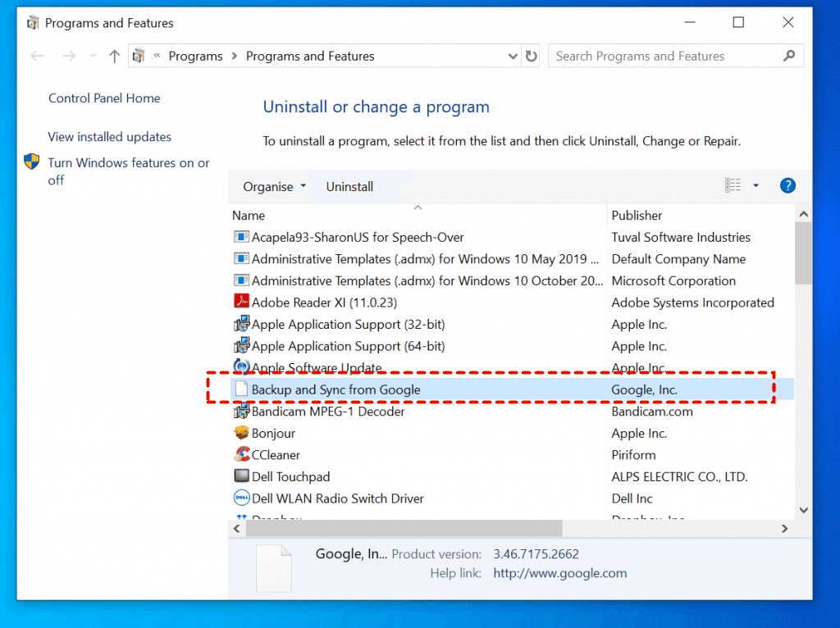Open View installed updates link

109,137
